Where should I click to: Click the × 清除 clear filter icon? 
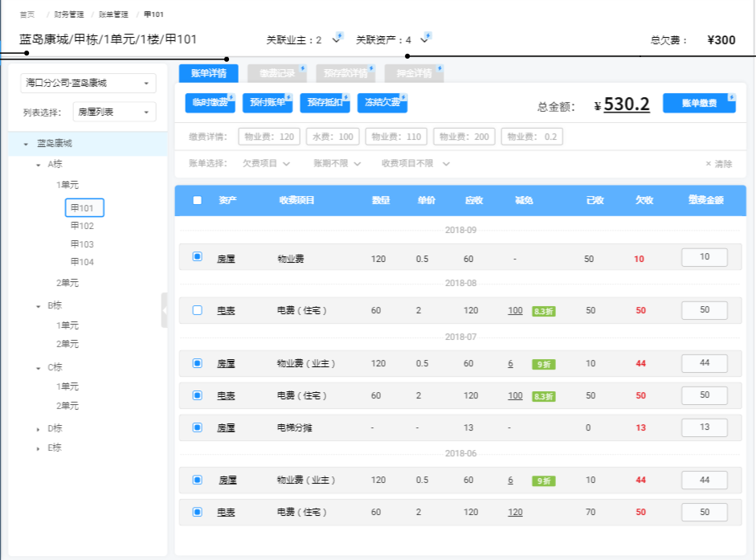709,164
